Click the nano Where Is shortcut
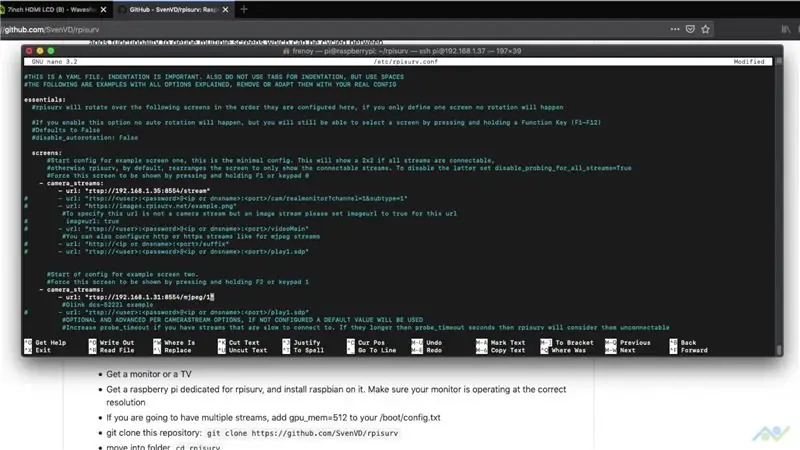This screenshot has width=800, height=450. pyautogui.click(x=174, y=342)
